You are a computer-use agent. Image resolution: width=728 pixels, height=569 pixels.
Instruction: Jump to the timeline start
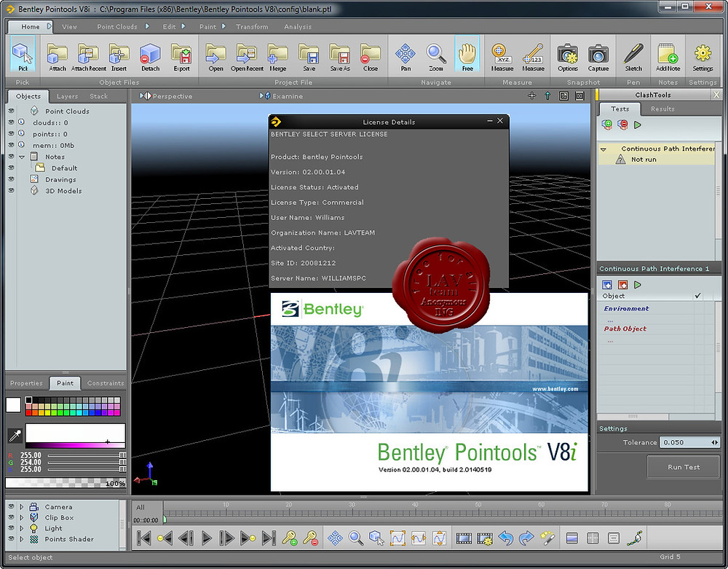point(144,538)
